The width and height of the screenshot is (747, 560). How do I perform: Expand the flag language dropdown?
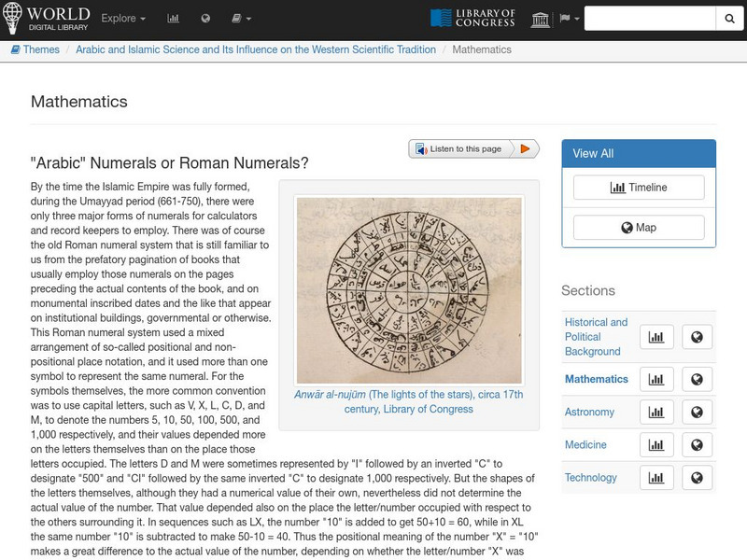click(569, 19)
